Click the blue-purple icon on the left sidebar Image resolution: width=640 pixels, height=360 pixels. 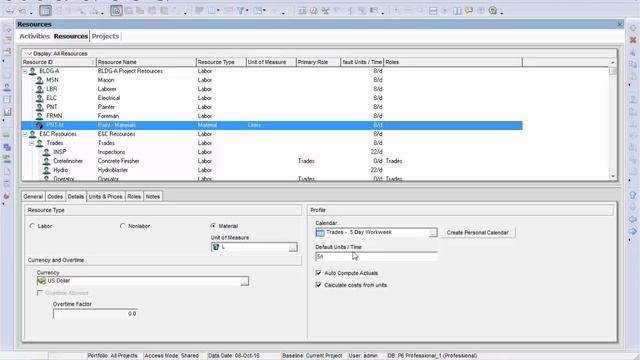[7, 147]
